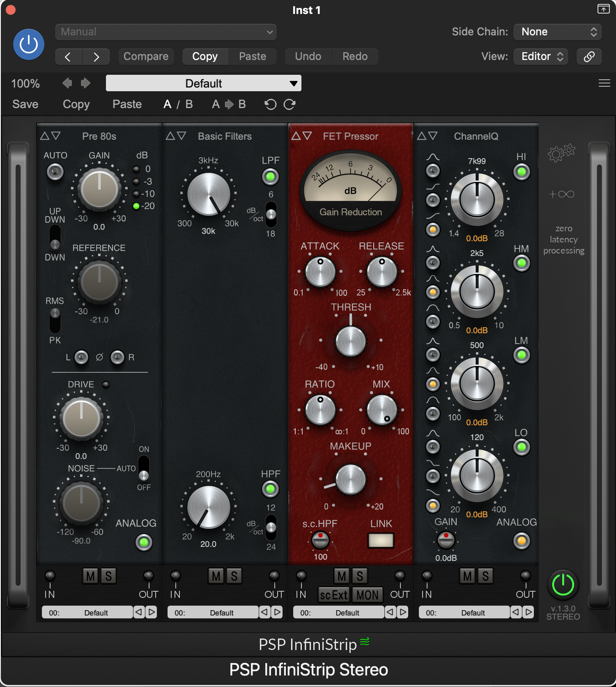The image size is (616, 687).
Task: Enable the FET Pressor scExt button
Action: (x=334, y=595)
